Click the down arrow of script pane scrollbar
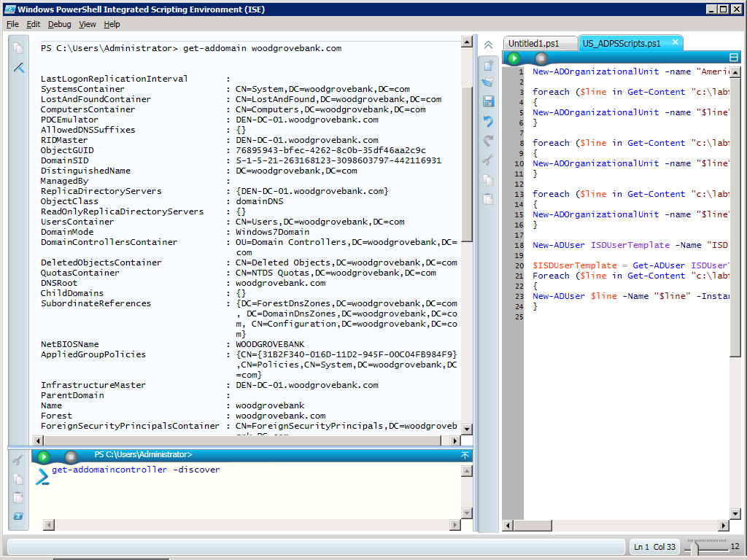 tap(735, 513)
